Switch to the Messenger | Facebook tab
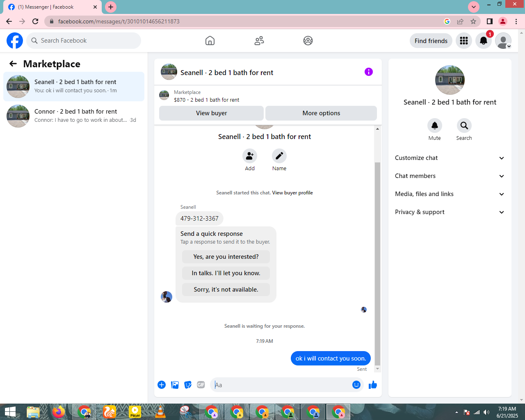The height and width of the screenshot is (420, 525). pos(52,7)
